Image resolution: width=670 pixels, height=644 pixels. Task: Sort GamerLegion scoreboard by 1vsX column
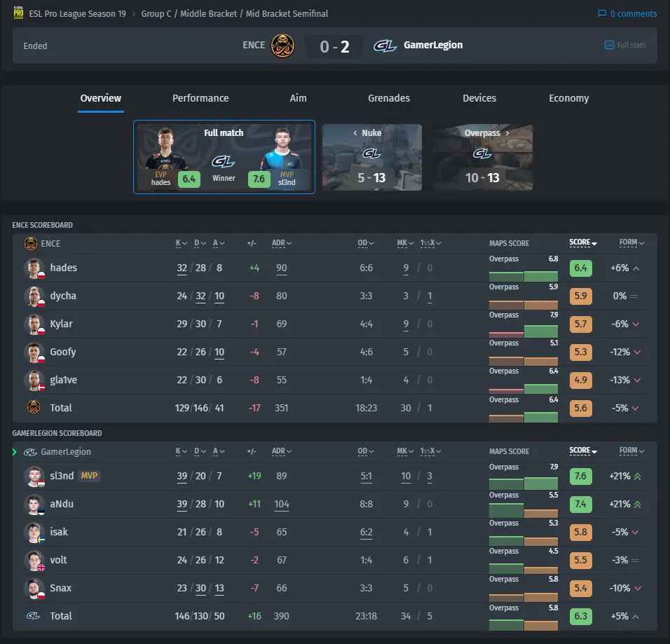click(430, 451)
